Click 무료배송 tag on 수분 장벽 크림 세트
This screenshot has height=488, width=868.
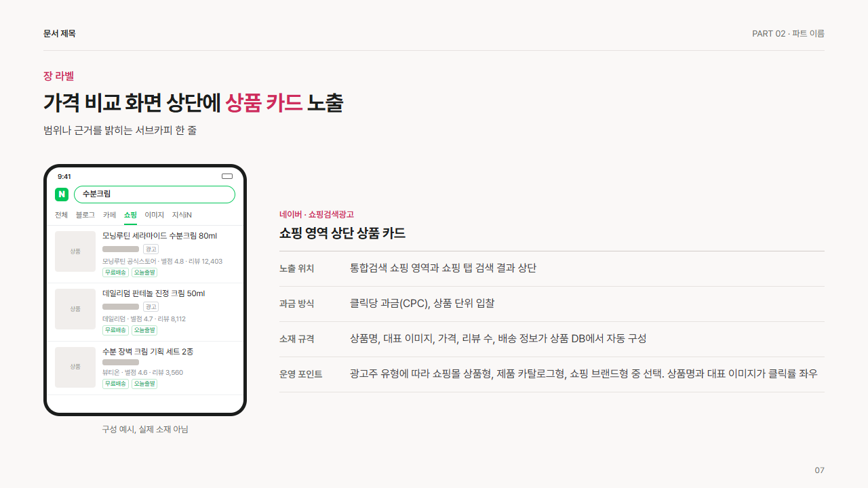[115, 384]
